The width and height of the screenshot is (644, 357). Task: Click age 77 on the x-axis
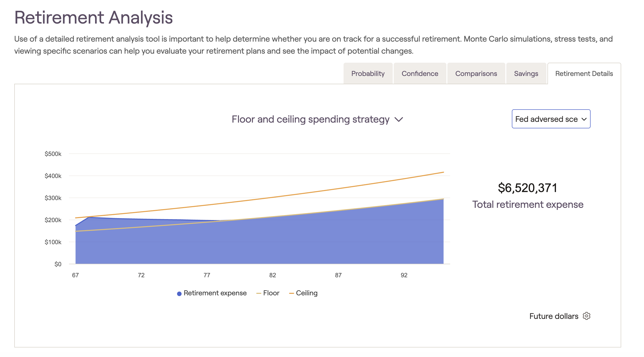[x=207, y=275]
